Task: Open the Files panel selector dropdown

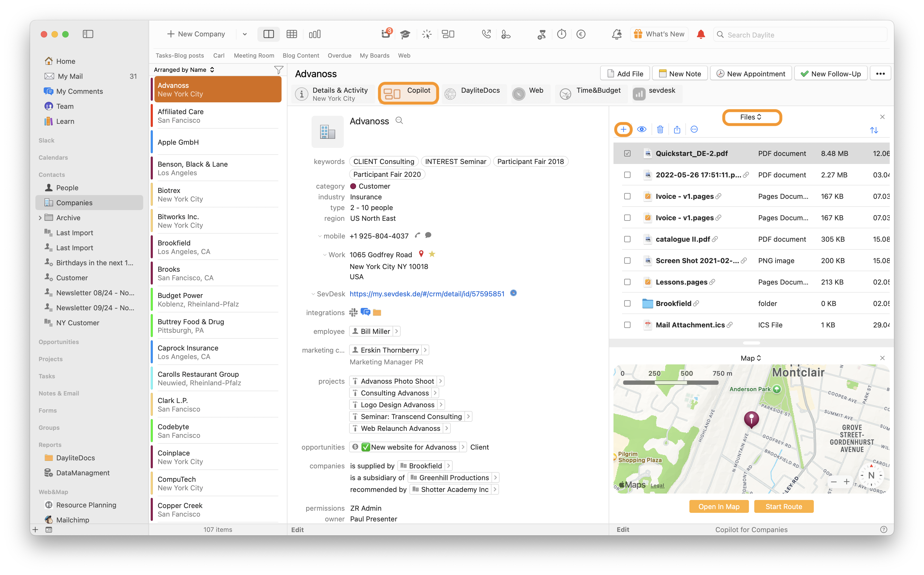Action: click(751, 117)
